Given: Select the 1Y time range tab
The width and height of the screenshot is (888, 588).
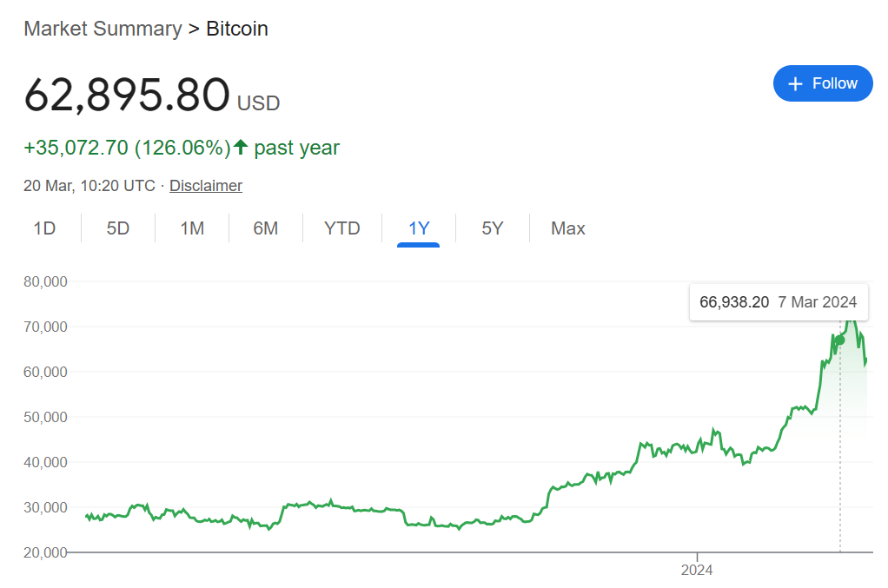Looking at the screenshot, I should coord(419,228).
